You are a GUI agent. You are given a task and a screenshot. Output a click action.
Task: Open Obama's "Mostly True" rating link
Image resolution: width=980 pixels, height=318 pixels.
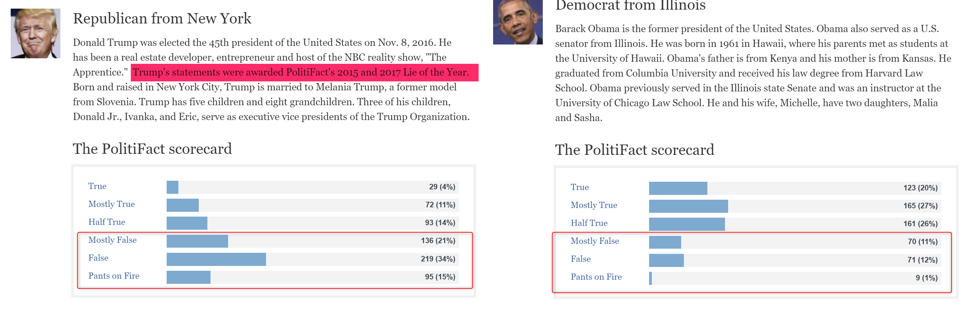point(594,206)
